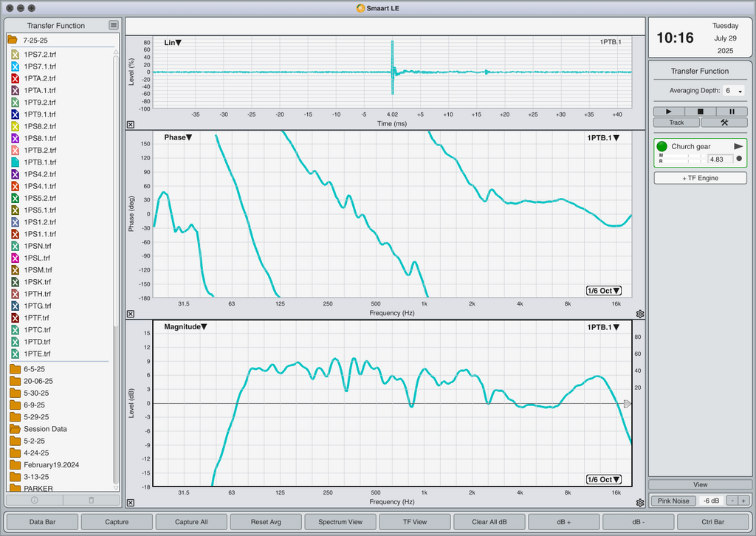This screenshot has height=536, width=756.
Task: Click the 4.83 delay value field
Action: click(720, 159)
